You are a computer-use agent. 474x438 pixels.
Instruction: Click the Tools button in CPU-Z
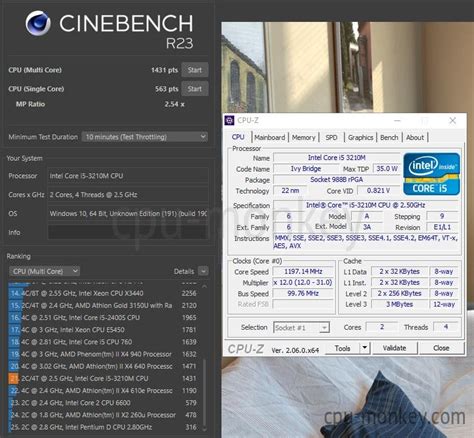[342, 348]
